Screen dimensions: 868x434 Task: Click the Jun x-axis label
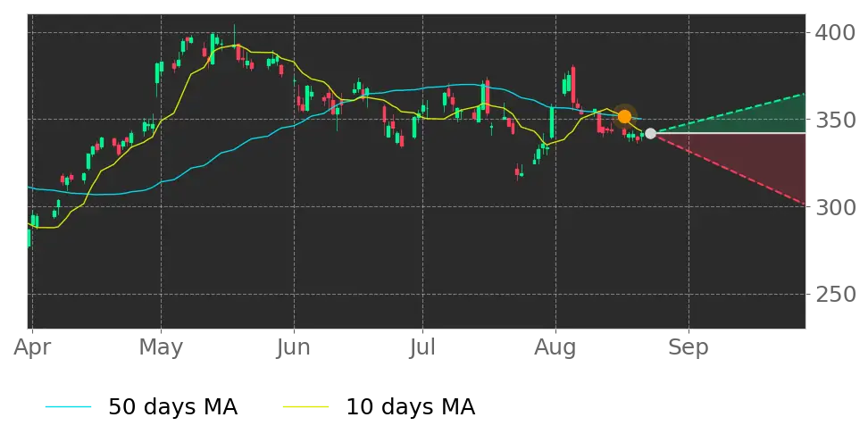coord(294,347)
